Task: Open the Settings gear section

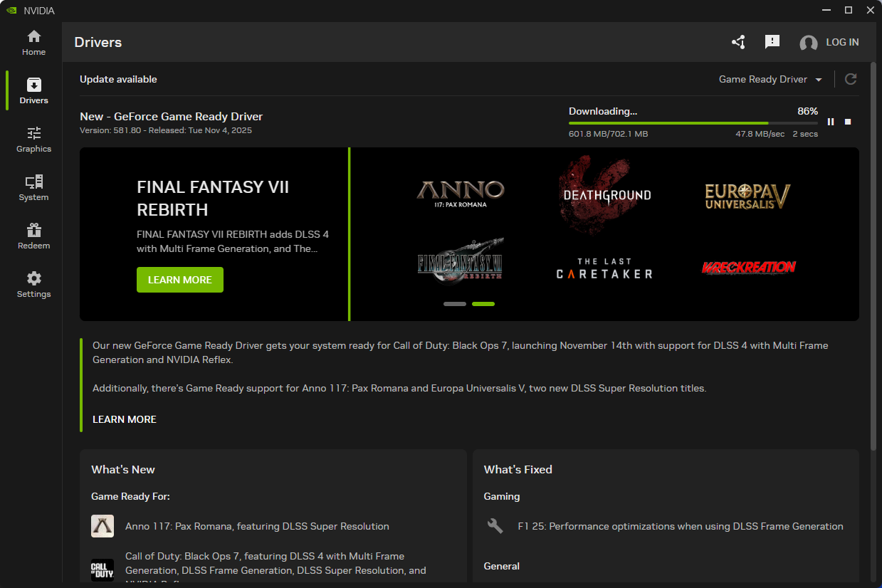Action: click(x=33, y=285)
